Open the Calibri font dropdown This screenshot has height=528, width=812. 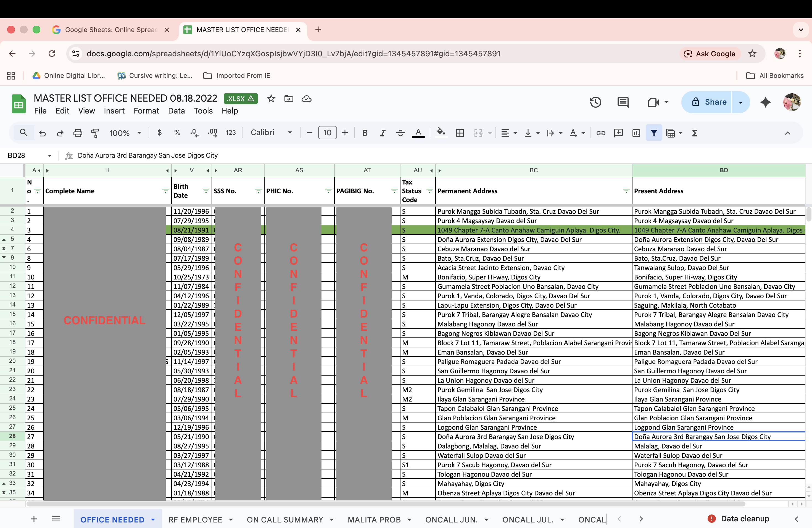point(271,133)
